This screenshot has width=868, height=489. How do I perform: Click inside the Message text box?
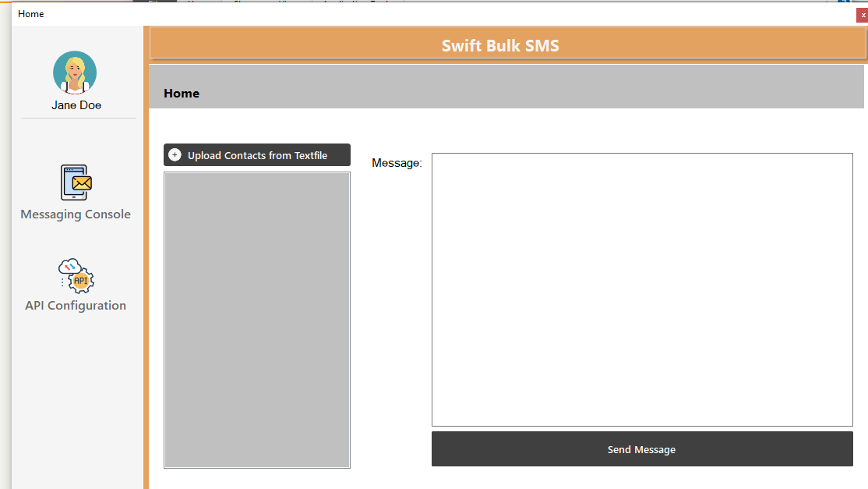coord(641,289)
